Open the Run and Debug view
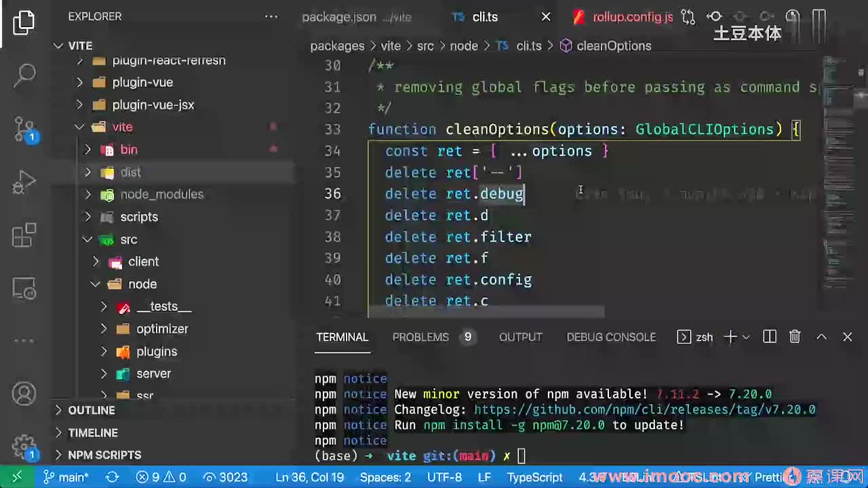Image resolution: width=868 pixels, height=488 pixels. [24, 183]
